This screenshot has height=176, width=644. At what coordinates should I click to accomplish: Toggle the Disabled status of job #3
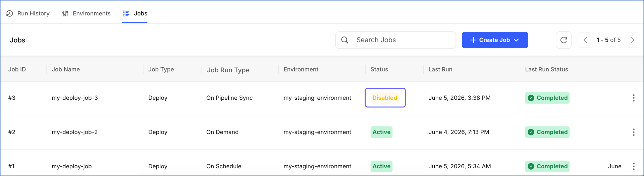point(385,98)
